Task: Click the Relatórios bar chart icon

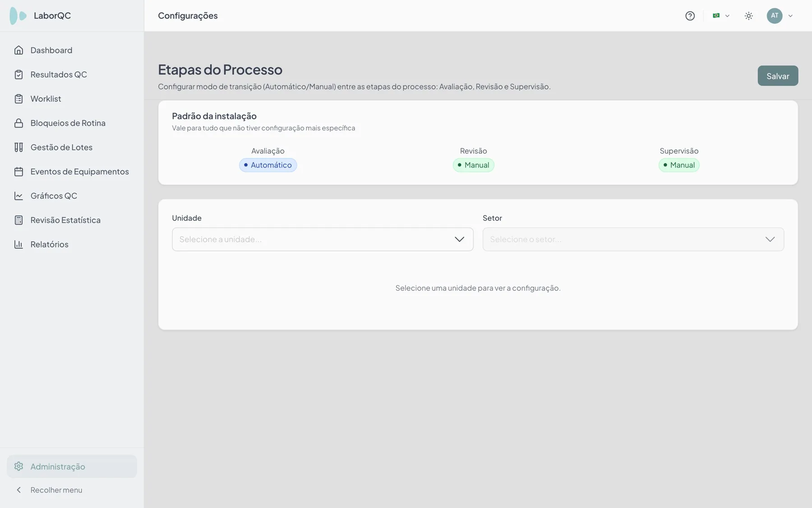Action: [18, 244]
